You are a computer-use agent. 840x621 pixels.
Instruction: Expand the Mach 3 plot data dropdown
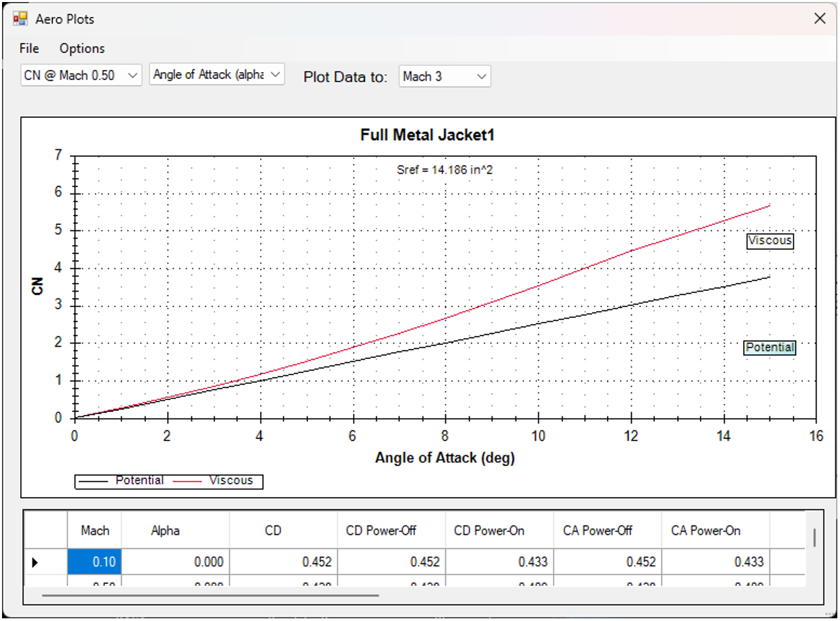(445, 77)
